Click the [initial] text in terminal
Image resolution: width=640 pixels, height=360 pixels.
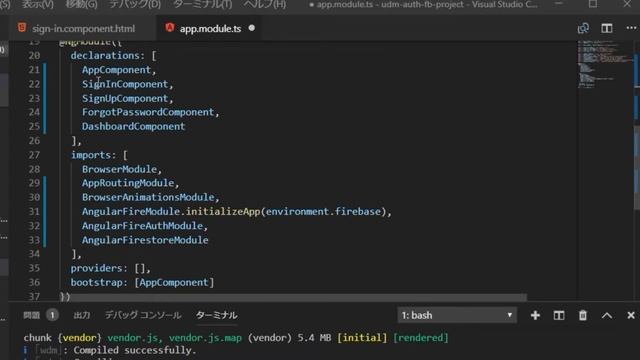click(x=362, y=338)
